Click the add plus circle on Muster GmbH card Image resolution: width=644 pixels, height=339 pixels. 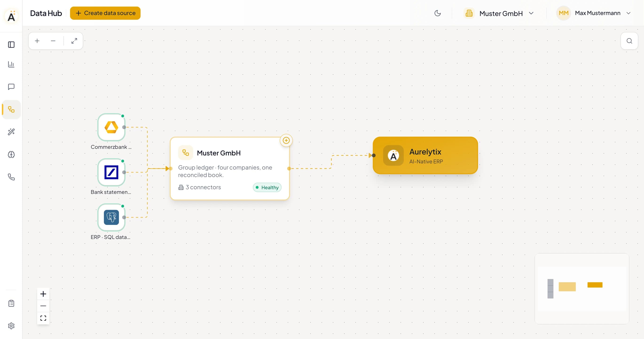click(286, 140)
